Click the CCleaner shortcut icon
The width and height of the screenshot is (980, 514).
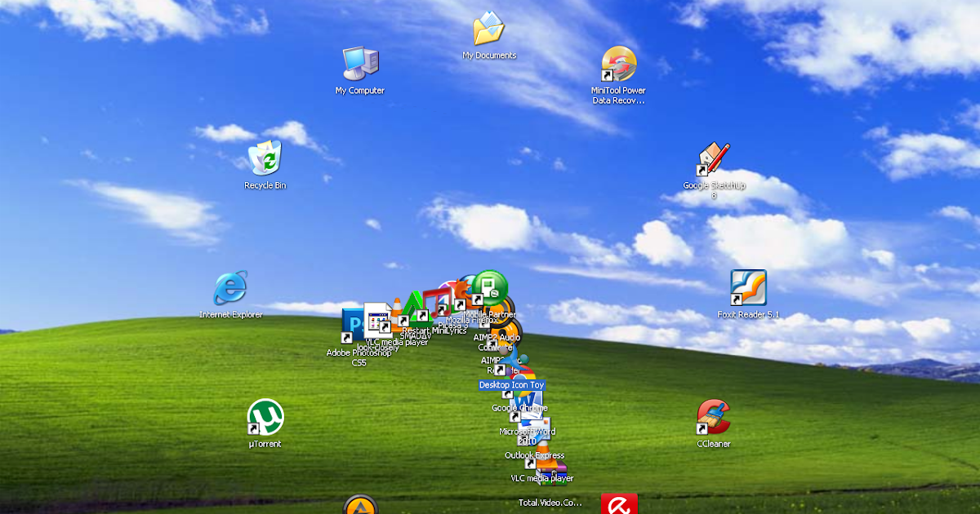coord(713,417)
